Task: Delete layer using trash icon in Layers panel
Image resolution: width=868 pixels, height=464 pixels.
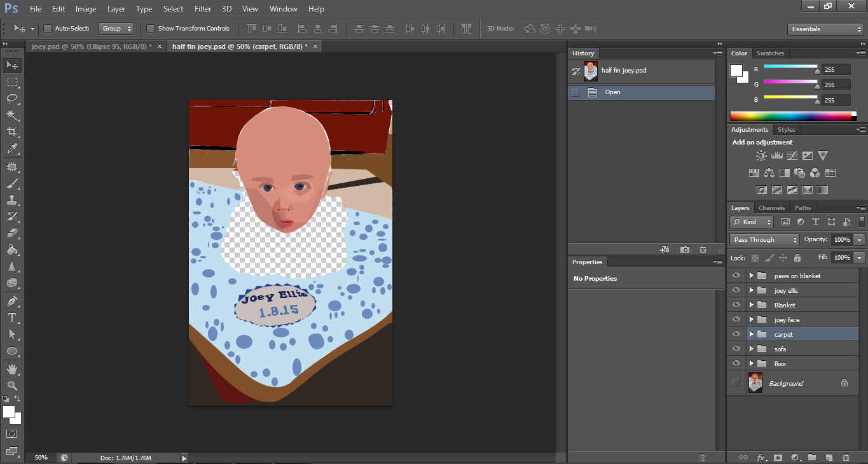Action: point(846,457)
